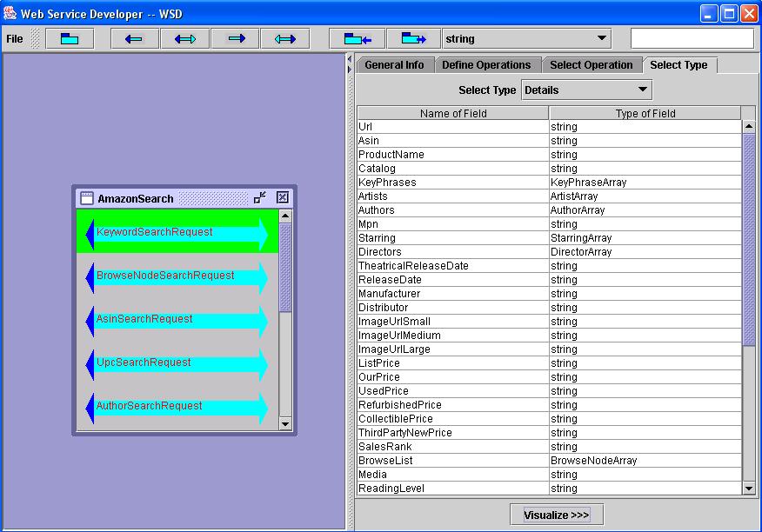This screenshot has width=762, height=532.
Task: Click the folder icon toolbar button
Action: 70,39
